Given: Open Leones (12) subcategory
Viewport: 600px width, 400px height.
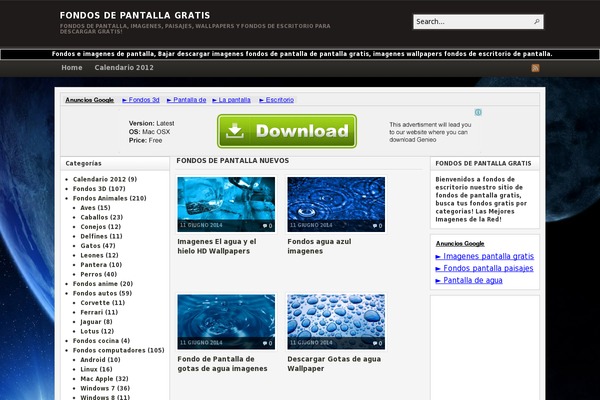Looking at the screenshot, I should click(x=99, y=255).
